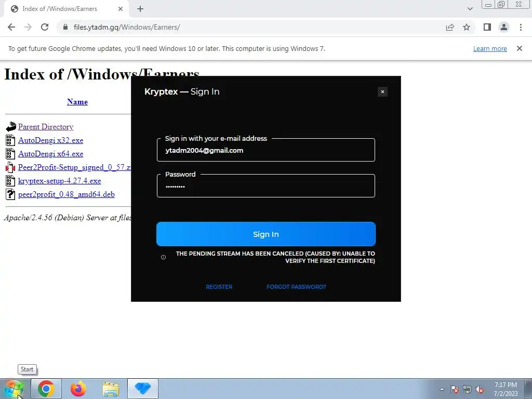Click Learn more in the update notice
The image size is (532, 399).
pos(490,48)
